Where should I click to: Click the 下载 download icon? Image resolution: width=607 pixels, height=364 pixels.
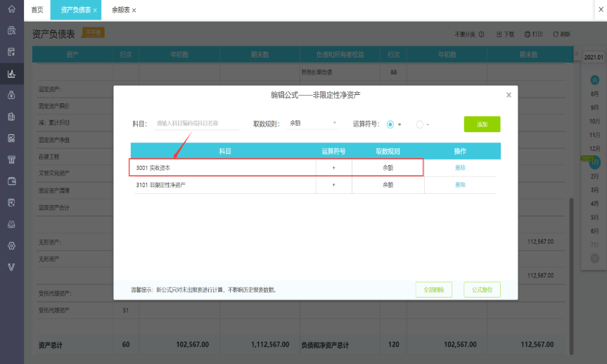(x=499, y=34)
